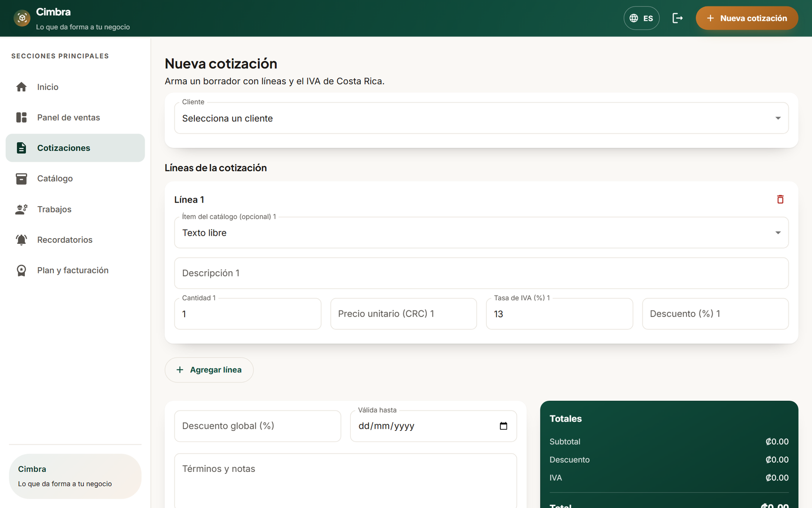Click the Cimbra brand card in sidebar footer
Viewport: 812px width, 508px height.
(x=75, y=476)
